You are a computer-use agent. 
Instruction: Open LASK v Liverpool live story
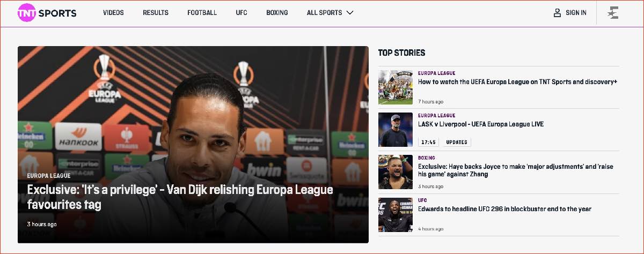(x=481, y=124)
